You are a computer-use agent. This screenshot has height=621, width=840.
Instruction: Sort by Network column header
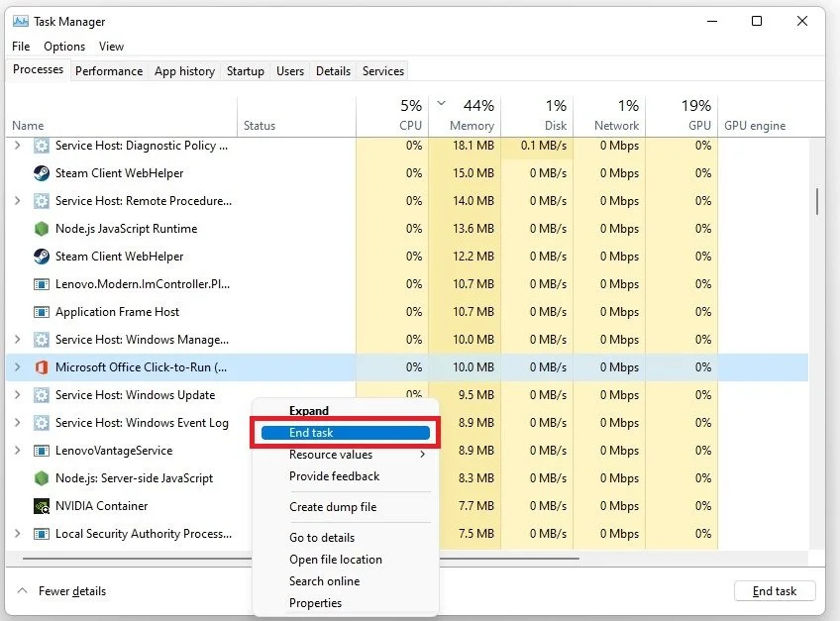point(609,117)
